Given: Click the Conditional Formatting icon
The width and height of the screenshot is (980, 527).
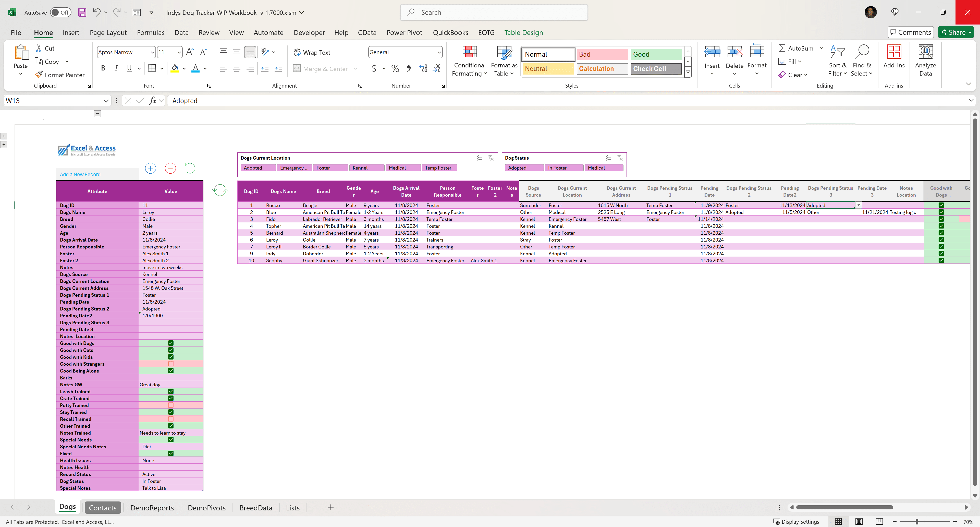Looking at the screenshot, I should click(x=470, y=53).
